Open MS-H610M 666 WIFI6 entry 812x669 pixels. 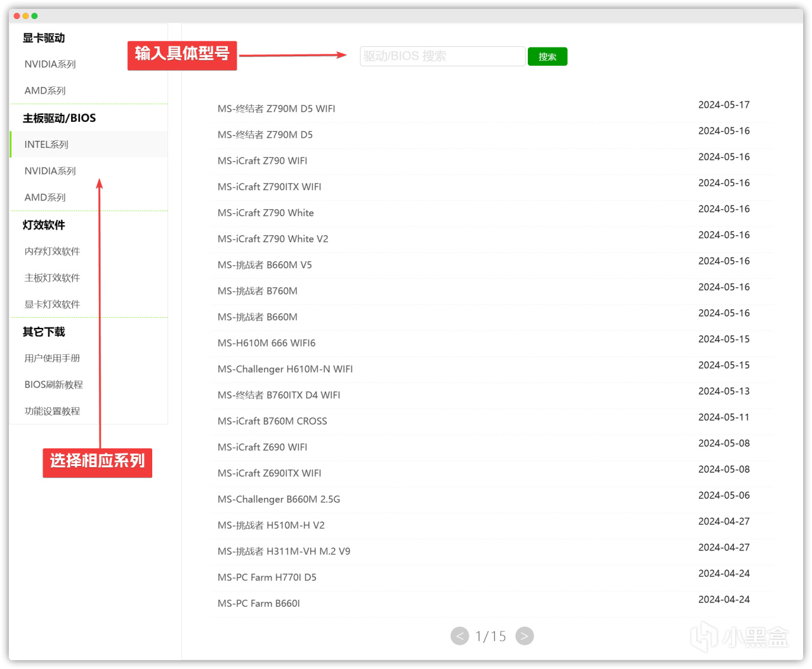click(266, 343)
